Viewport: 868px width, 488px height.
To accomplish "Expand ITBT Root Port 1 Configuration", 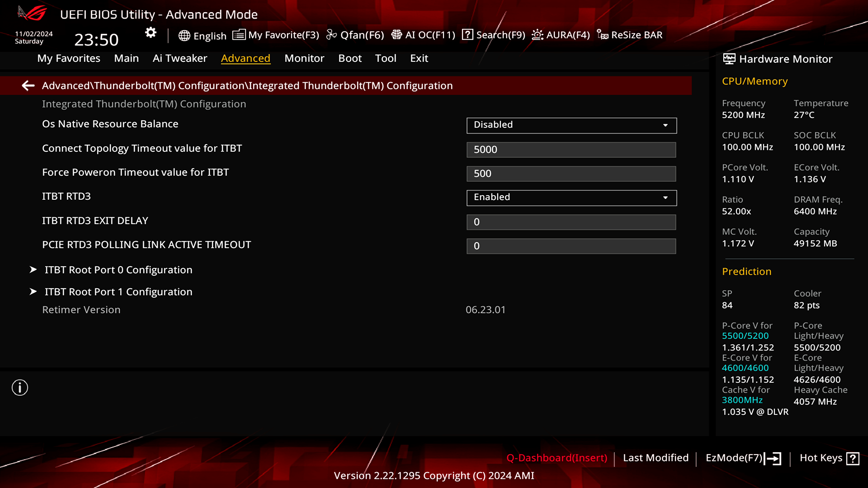I will point(118,291).
